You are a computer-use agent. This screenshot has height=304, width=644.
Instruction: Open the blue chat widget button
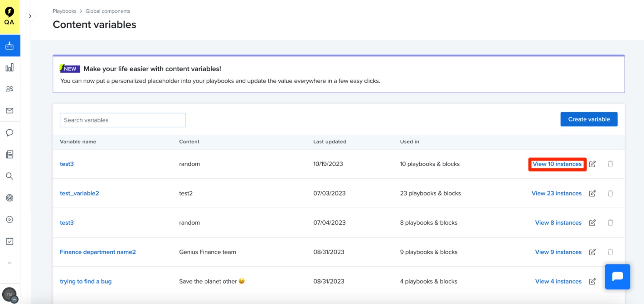click(x=618, y=277)
